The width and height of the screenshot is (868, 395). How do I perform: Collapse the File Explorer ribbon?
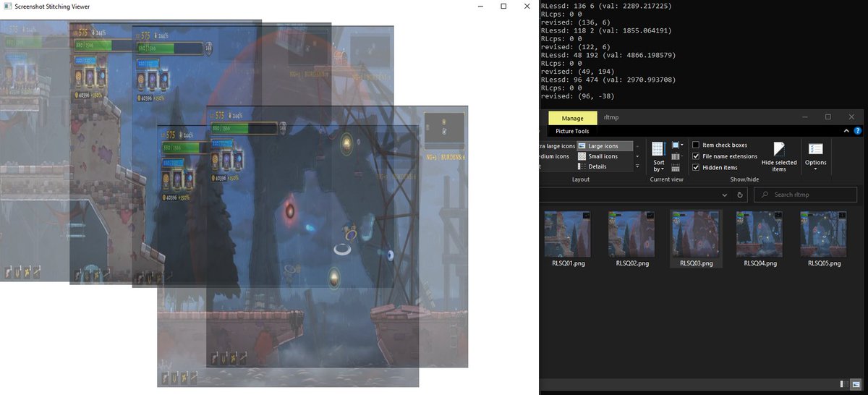(847, 132)
